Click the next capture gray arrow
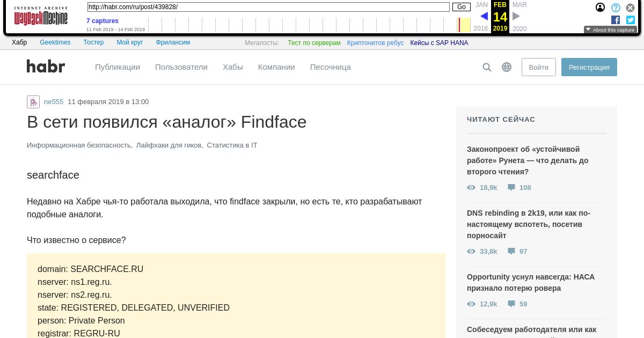644x338 pixels. click(x=516, y=17)
